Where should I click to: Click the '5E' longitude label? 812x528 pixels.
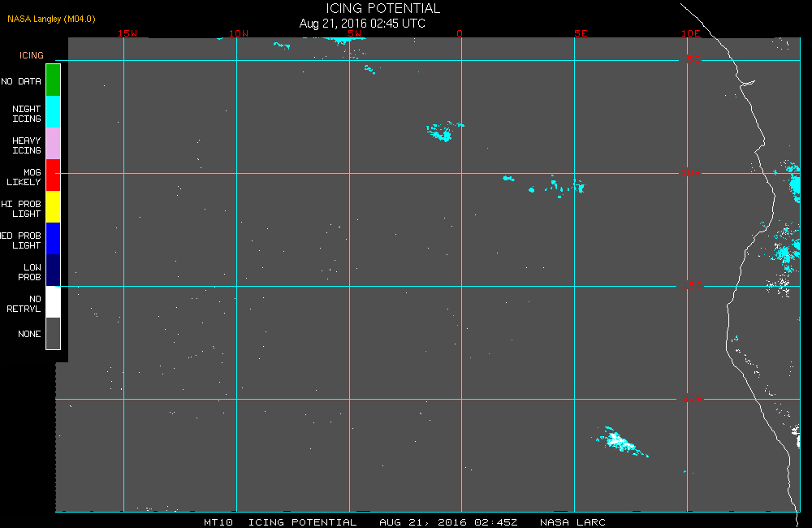(x=581, y=33)
